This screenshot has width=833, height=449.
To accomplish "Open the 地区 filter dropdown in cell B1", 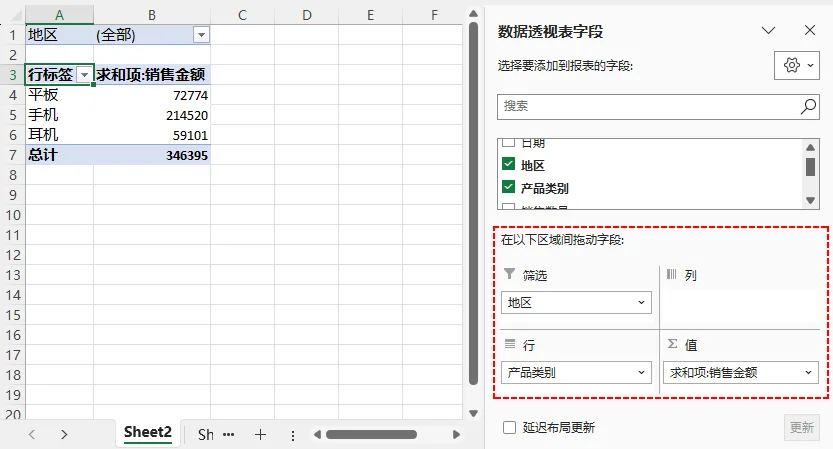I will tap(201, 35).
